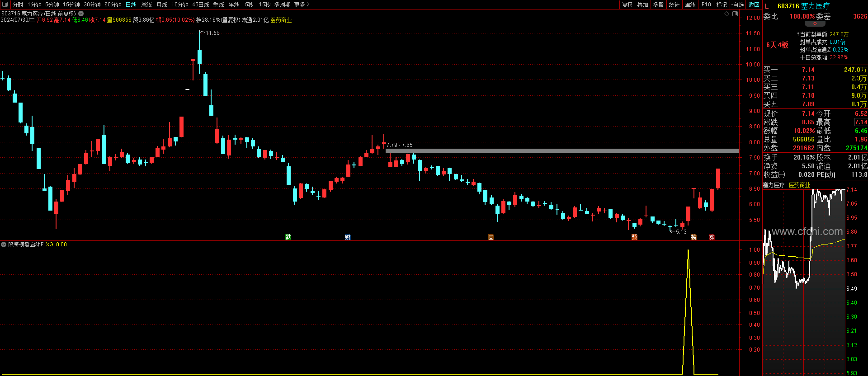This screenshot has height=376, width=868.
Task: Remove the stock via the -自选 button
Action: tap(738, 5)
